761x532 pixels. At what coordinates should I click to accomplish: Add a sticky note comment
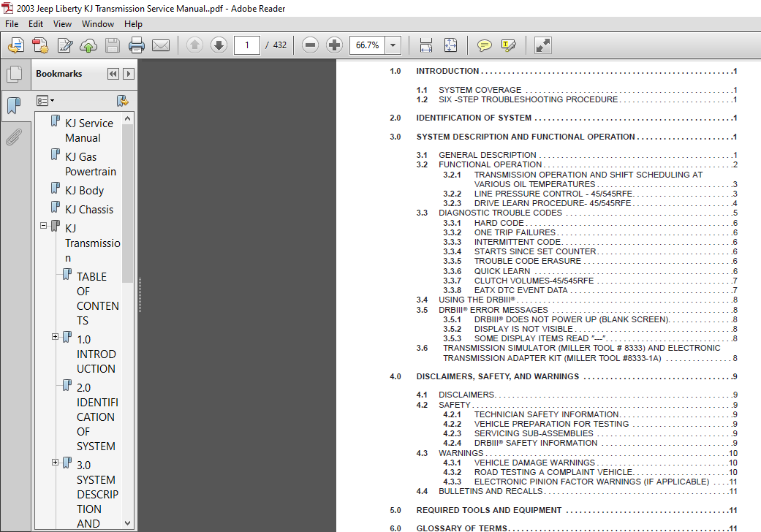484,45
